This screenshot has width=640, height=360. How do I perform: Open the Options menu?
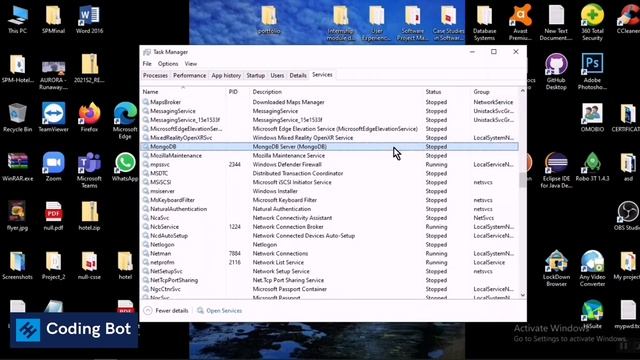click(168, 64)
